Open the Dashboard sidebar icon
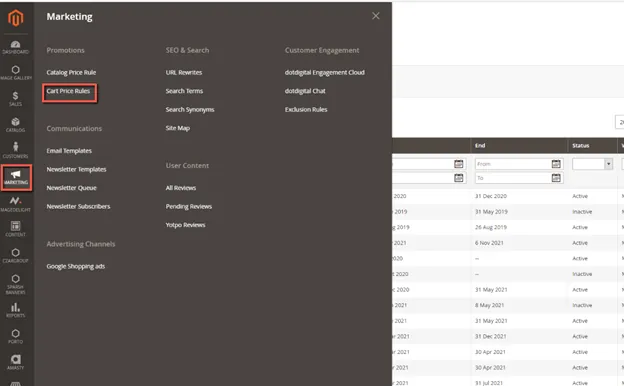This screenshot has width=624, height=386. (16, 47)
